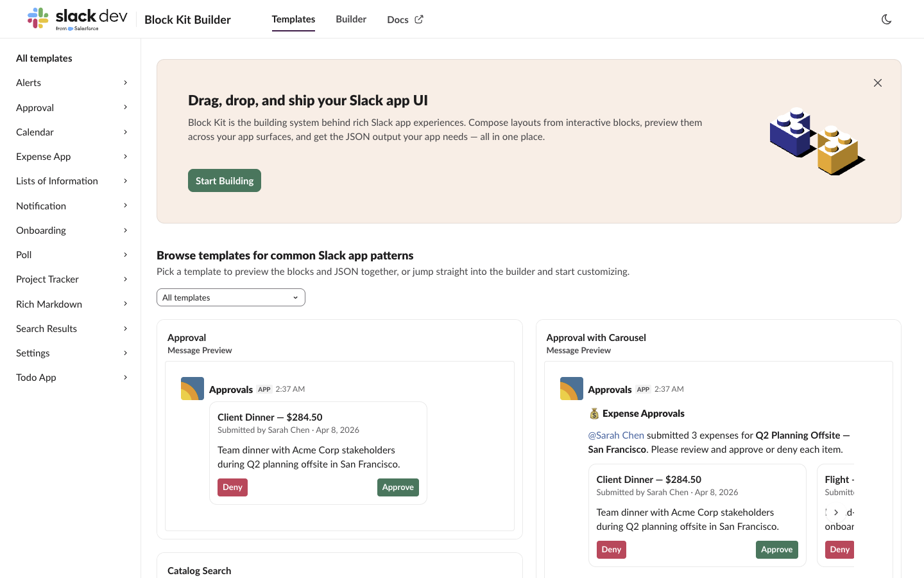Click the Expense Approvals heading
924x578 pixels.
[644, 414]
